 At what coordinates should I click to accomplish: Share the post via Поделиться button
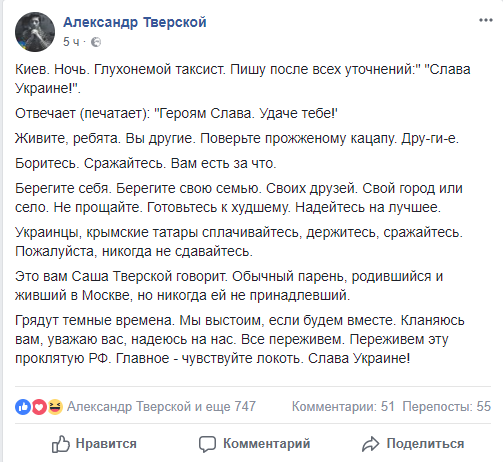coord(413,444)
